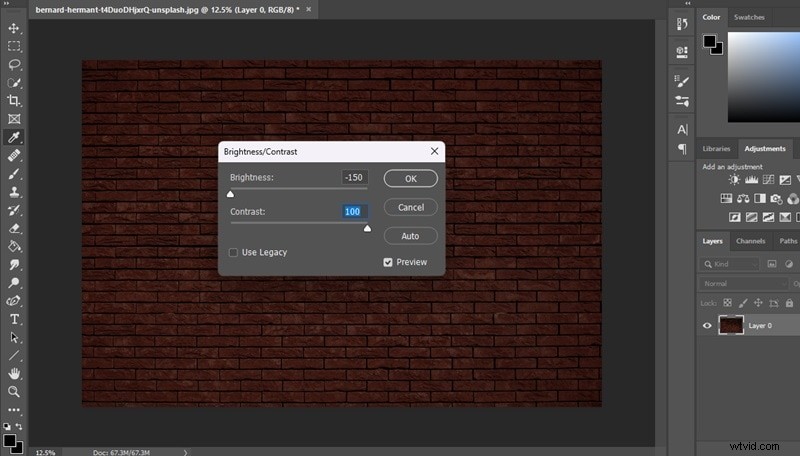The height and width of the screenshot is (456, 800).
Task: Switch to the Paths tab
Action: pyautogui.click(x=788, y=241)
